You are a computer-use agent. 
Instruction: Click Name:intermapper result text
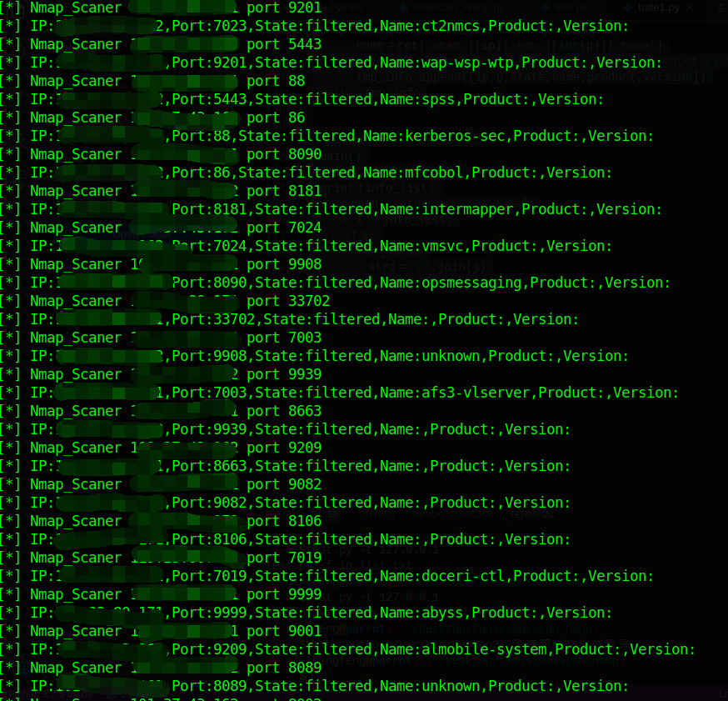(x=451, y=209)
